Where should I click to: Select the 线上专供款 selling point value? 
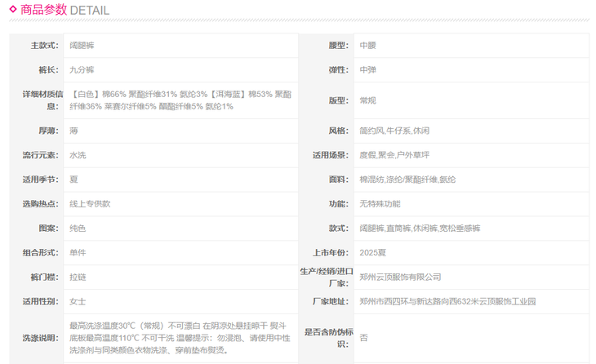pyautogui.click(x=90, y=204)
